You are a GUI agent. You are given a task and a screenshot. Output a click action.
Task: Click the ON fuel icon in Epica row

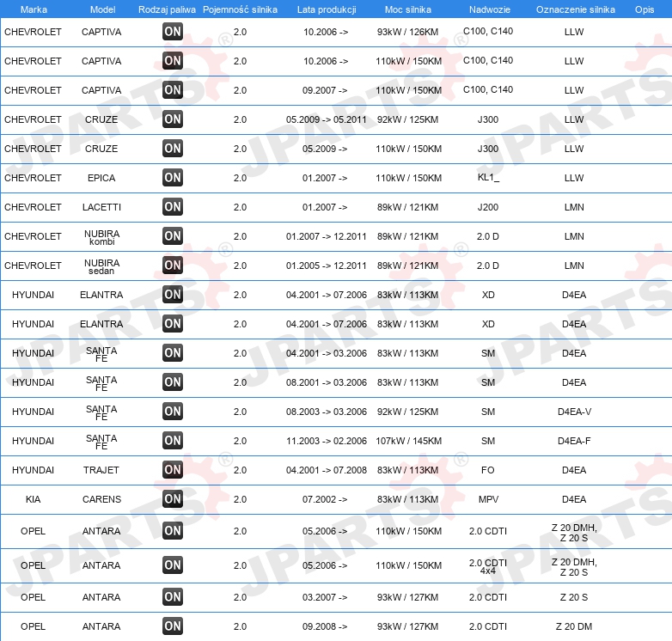coord(173,177)
